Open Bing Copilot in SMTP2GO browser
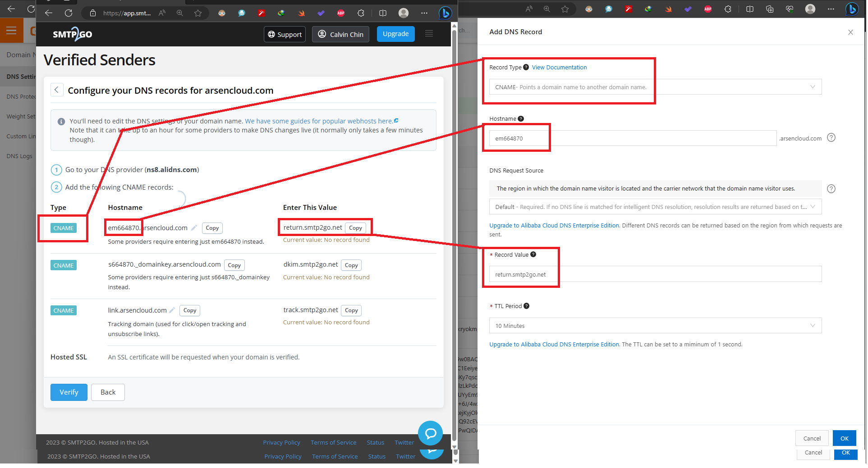The image size is (868, 468). coord(445,13)
